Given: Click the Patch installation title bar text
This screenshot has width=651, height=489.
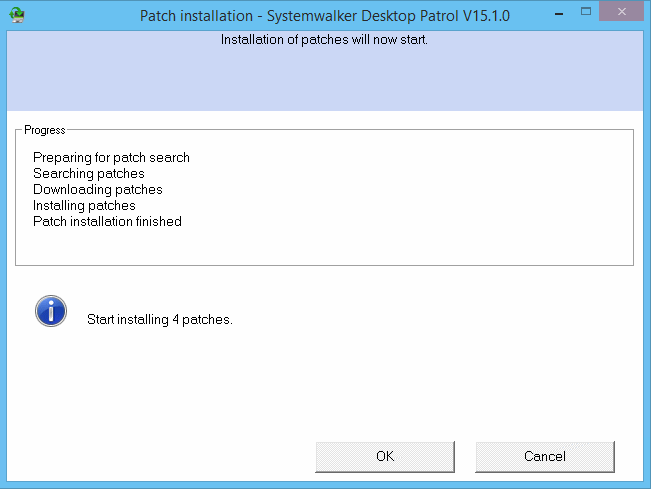Looking at the screenshot, I should (325, 16).
